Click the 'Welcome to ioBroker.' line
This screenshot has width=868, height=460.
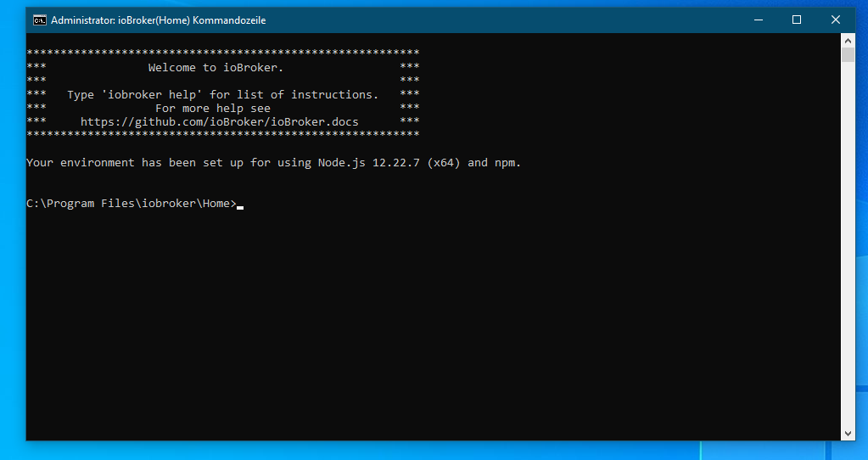216,68
